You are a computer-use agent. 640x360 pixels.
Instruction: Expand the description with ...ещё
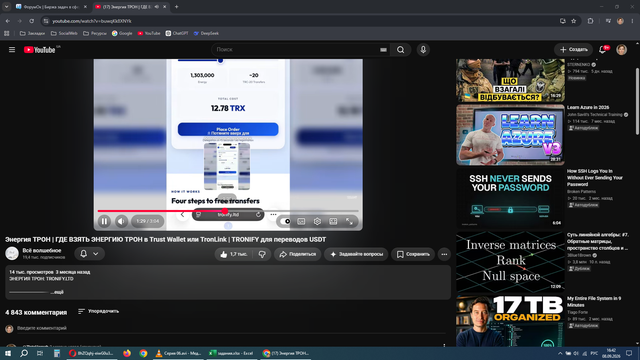pyautogui.click(x=57, y=292)
